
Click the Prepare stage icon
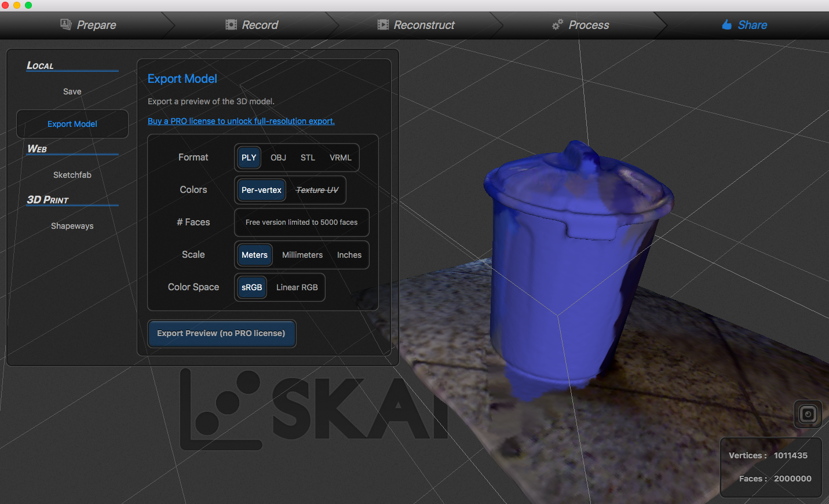pos(66,24)
